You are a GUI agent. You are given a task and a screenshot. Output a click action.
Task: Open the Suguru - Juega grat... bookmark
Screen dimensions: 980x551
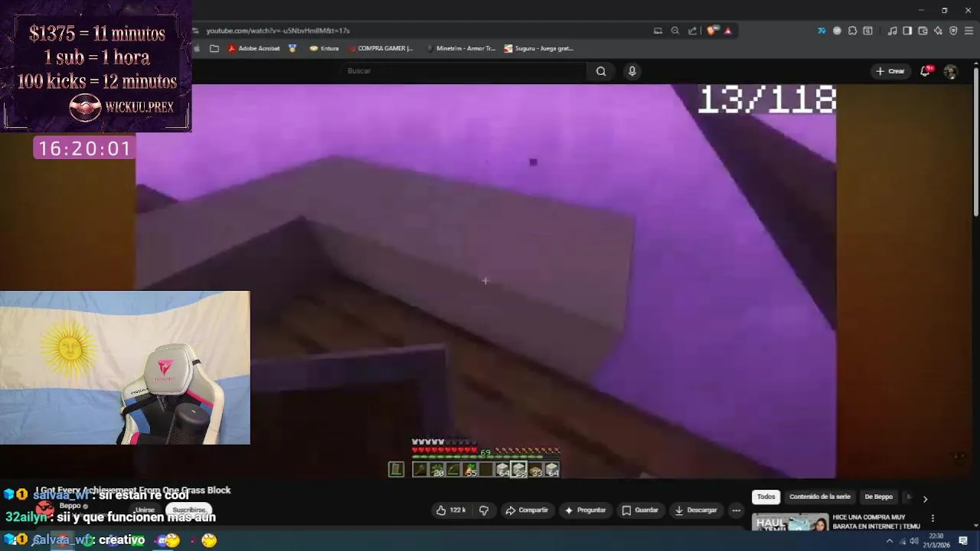538,48
